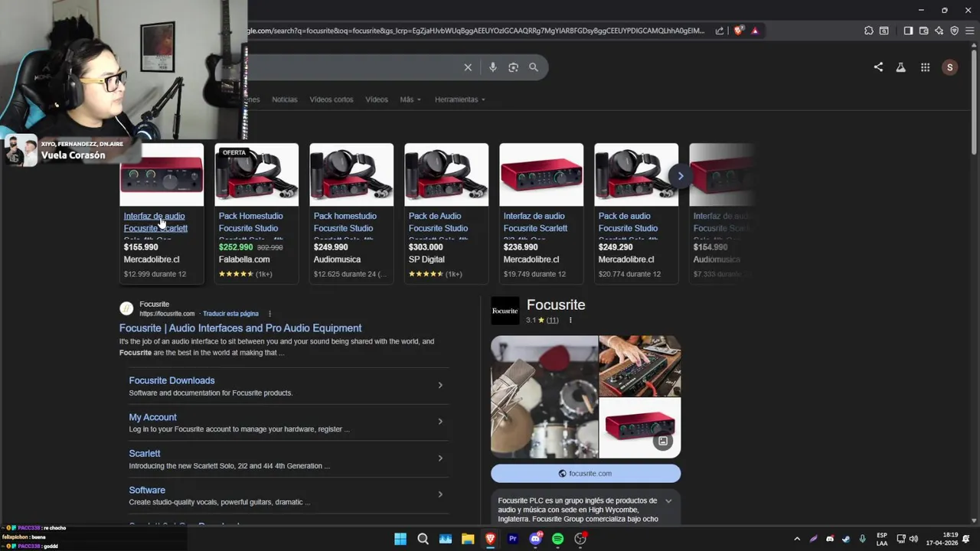Clear the search box with the X icon

point(468,67)
